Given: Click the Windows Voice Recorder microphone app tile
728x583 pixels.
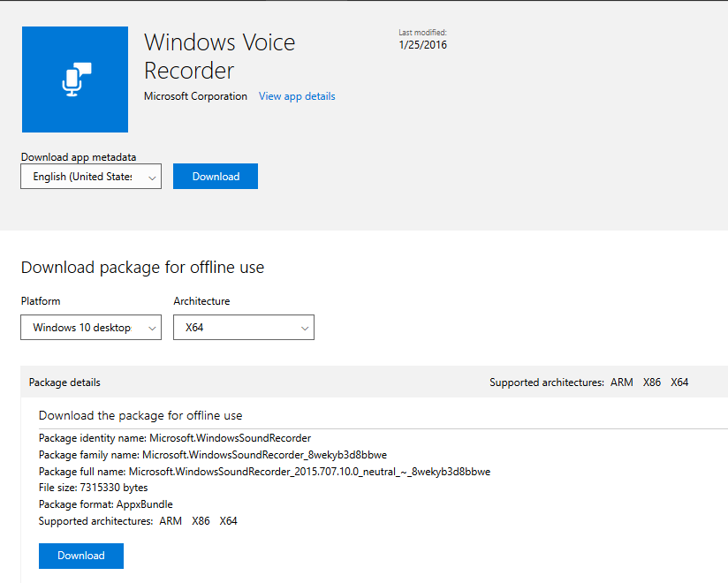Looking at the screenshot, I should 75,79.
